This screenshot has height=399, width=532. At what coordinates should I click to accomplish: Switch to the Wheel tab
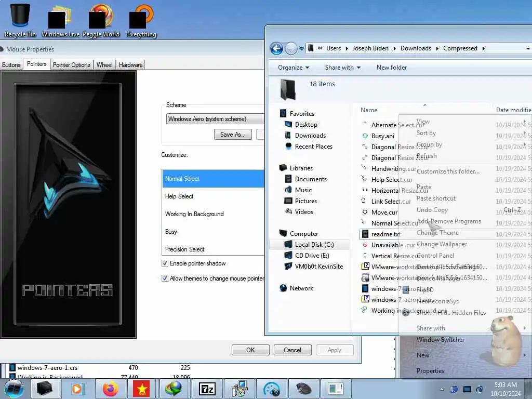[x=104, y=65]
